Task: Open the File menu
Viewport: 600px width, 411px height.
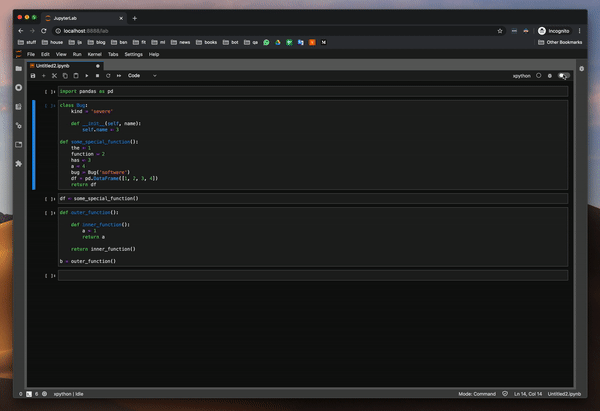Action: (x=31, y=54)
